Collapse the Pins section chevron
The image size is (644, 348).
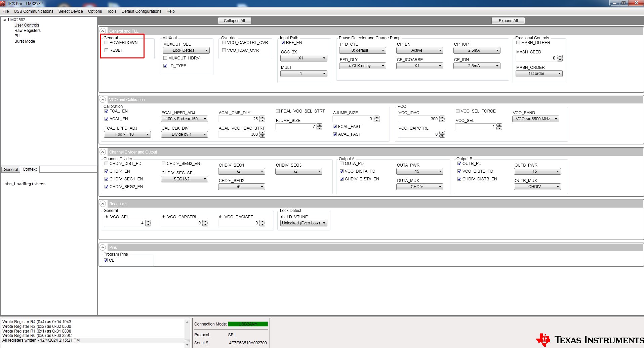pyautogui.click(x=103, y=247)
